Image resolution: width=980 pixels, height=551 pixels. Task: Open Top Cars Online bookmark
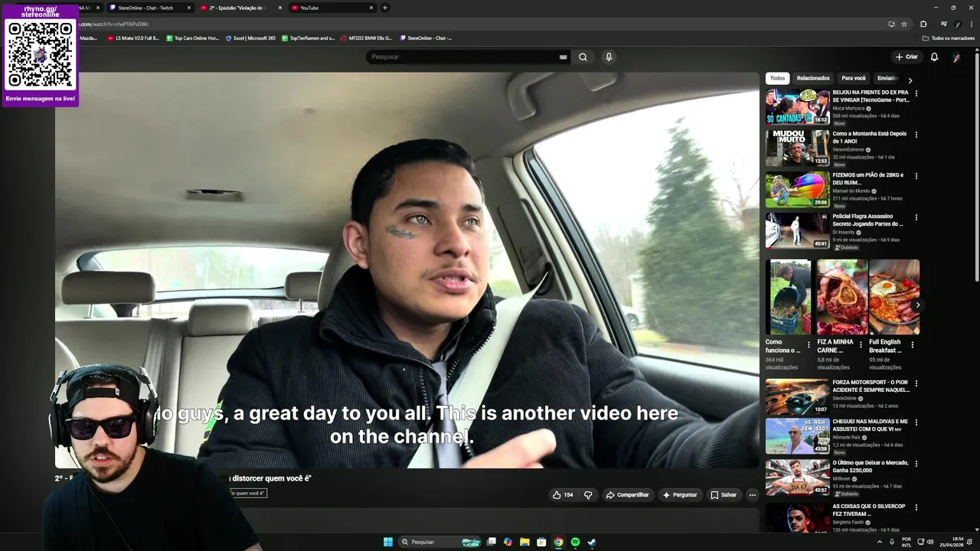coord(192,37)
